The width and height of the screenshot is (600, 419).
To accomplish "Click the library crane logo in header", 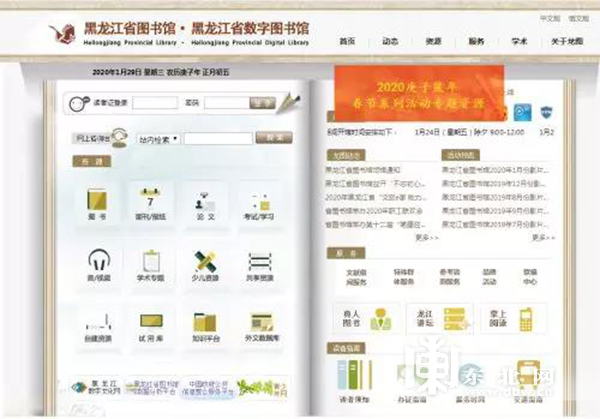I will tap(62, 33).
